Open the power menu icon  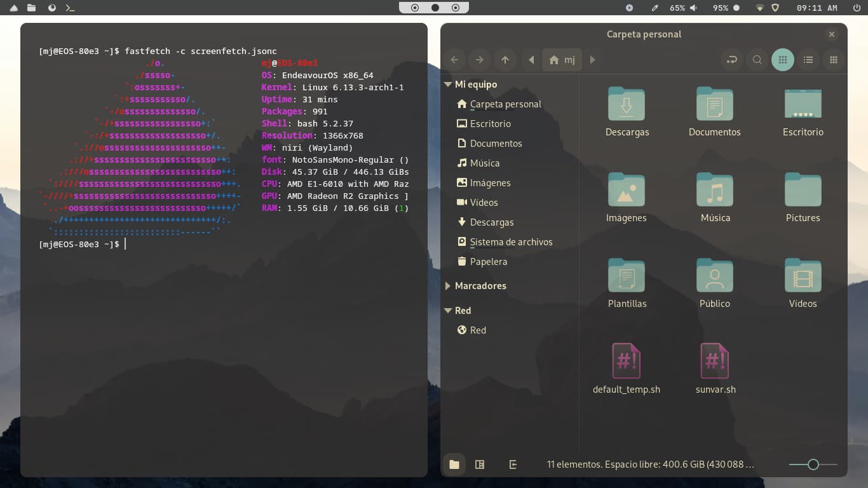[x=857, y=8]
